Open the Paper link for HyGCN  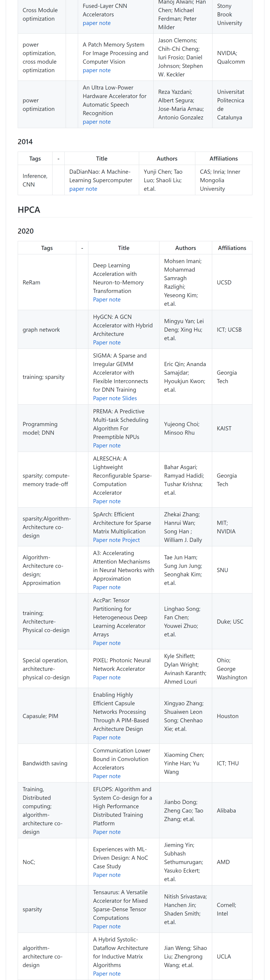point(100,342)
